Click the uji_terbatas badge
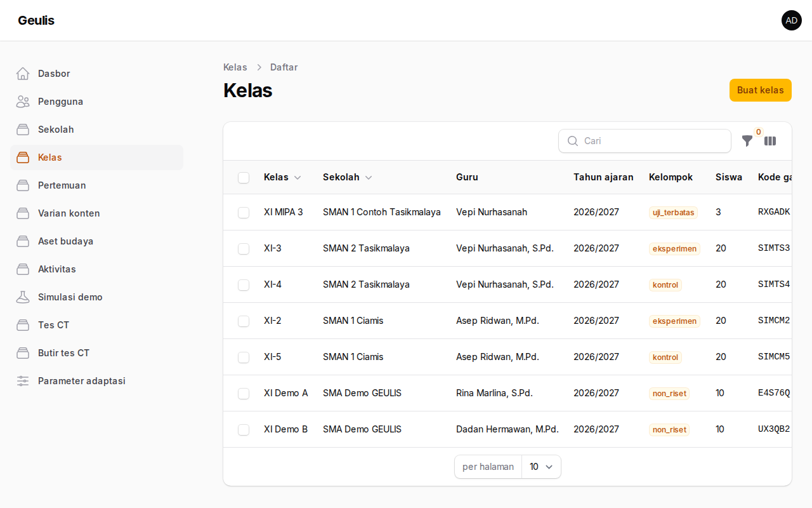Screen dimensions: 812x508 pos(673,213)
